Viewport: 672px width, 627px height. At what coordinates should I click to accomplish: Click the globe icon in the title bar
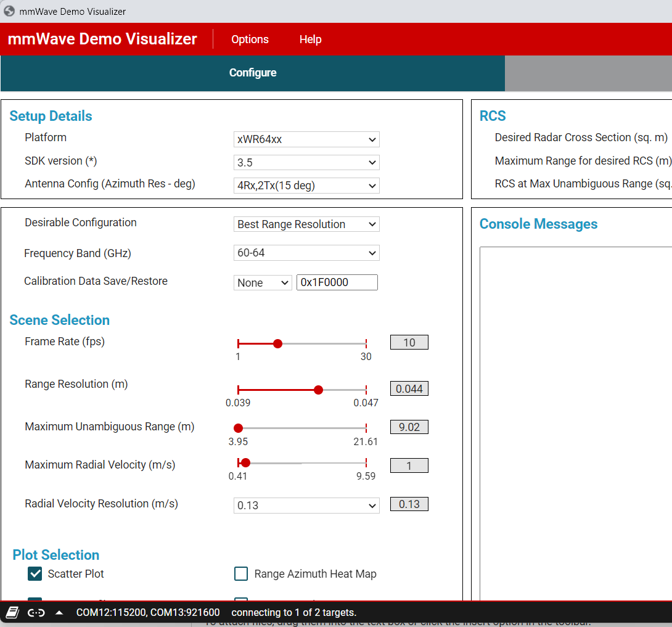click(x=9, y=11)
